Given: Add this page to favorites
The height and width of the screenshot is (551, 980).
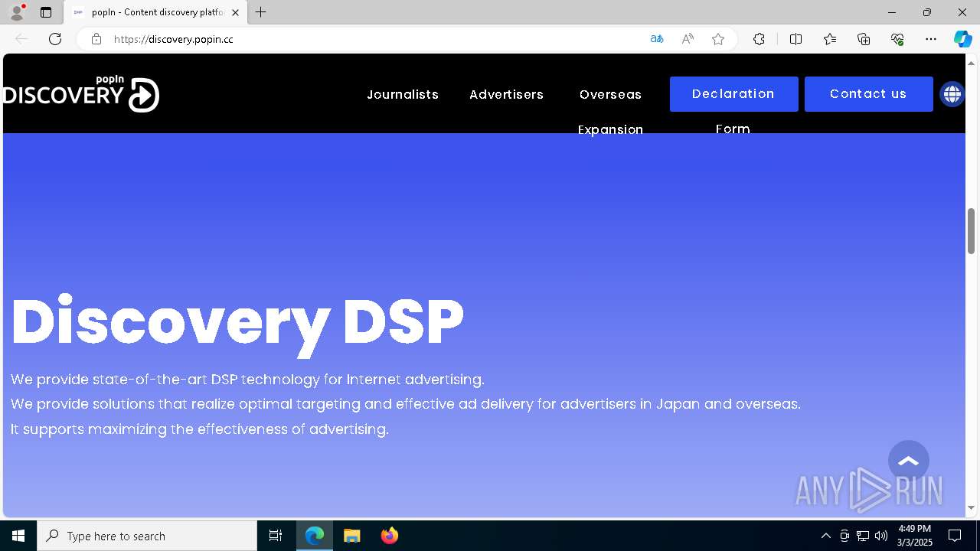Looking at the screenshot, I should 718,39.
